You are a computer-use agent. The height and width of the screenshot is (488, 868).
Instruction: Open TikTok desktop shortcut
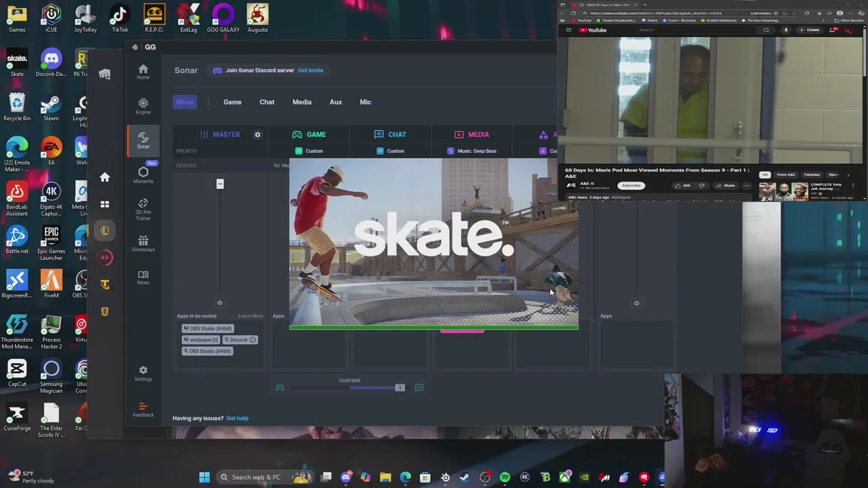tap(120, 19)
